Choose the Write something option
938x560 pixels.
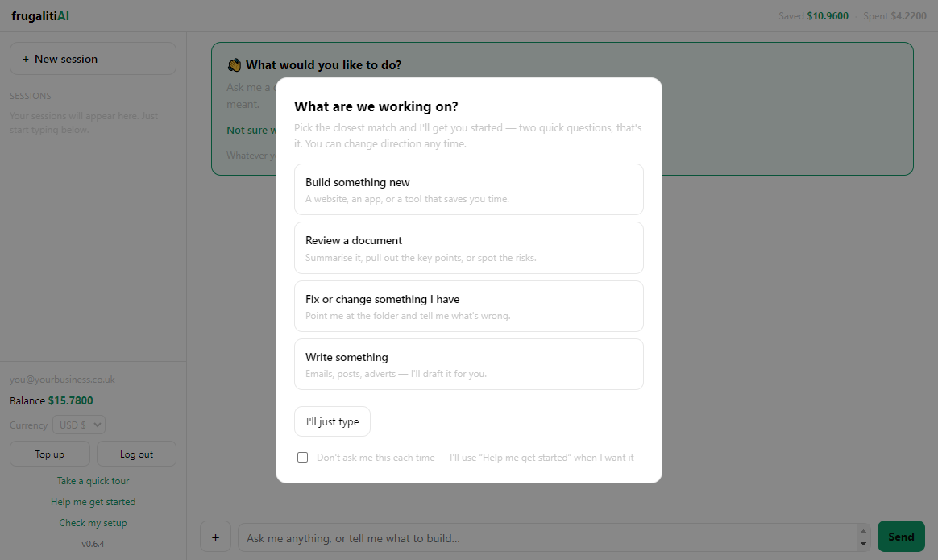tap(468, 364)
